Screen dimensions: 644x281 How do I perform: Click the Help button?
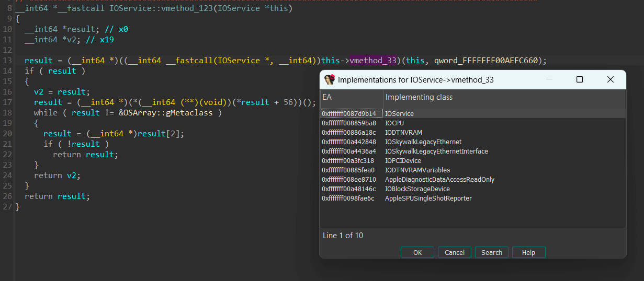[528, 252]
